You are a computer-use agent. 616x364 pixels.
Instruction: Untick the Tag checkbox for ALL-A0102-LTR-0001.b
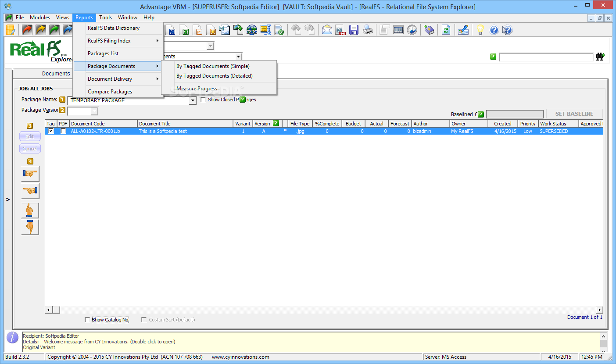point(51,131)
